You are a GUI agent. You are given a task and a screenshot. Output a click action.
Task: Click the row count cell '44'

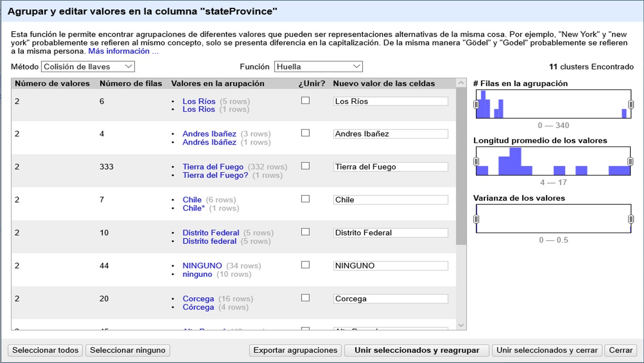(104, 266)
